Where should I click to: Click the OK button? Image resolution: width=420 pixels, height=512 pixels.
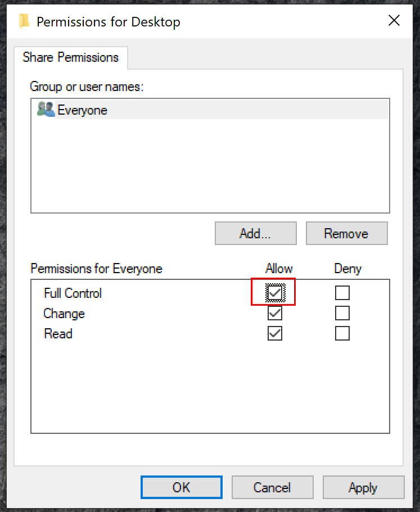pyautogui.click(x=181, y=487)
